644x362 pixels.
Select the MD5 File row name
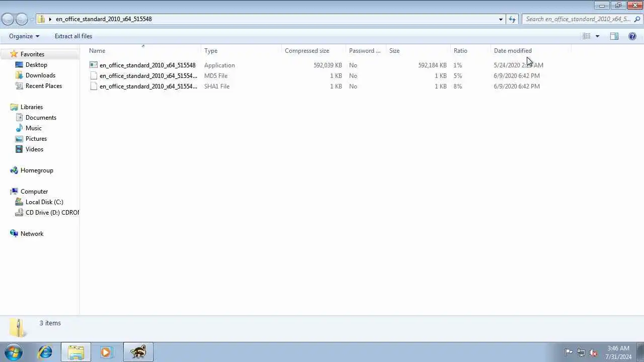[x=148, y=76]
